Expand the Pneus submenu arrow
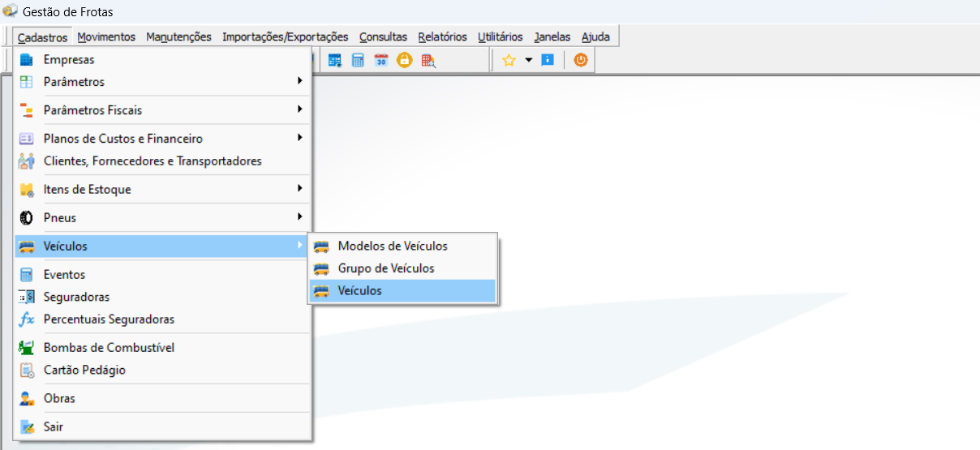Image resolution: width=980 pixels, height=450 pixels. pos(300,217)
